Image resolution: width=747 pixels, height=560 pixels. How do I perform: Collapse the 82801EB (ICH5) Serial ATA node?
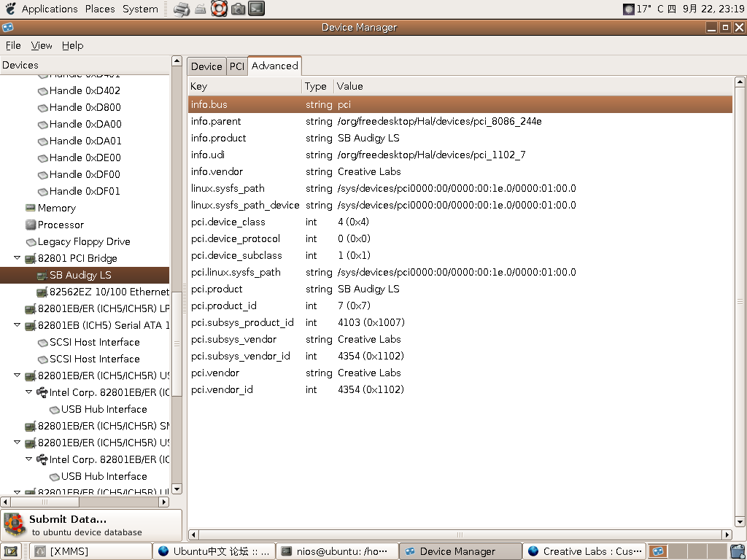pos(18,325)
